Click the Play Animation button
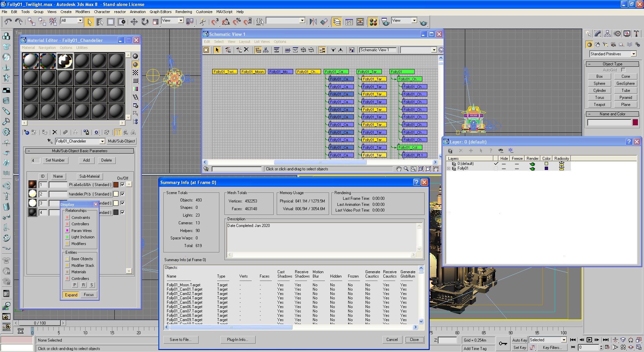The image size is (644, 352). pos(589,340)
